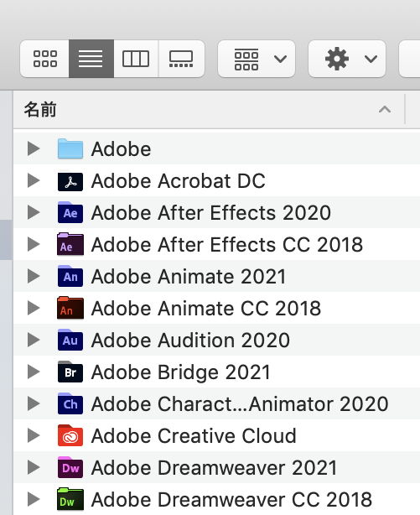The height and width of the screenshot is (515, 420).
Task: Switch to column view mode
Action: click(136, 59)
